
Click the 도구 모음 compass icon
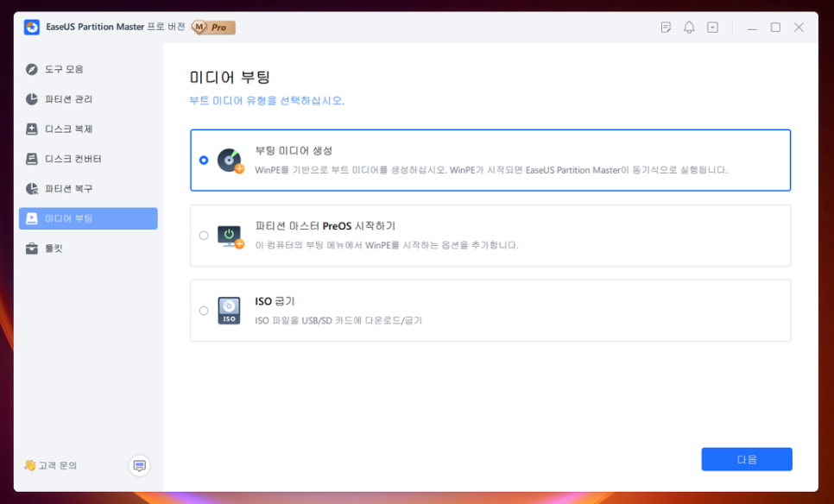pos(32,69)
